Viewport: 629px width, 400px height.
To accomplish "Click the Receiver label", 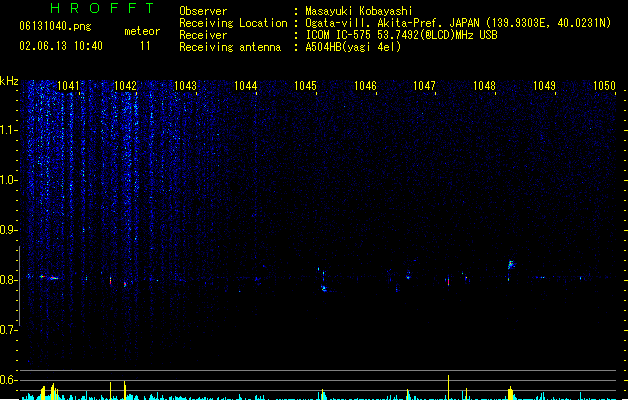I will (x=203, y=35).
